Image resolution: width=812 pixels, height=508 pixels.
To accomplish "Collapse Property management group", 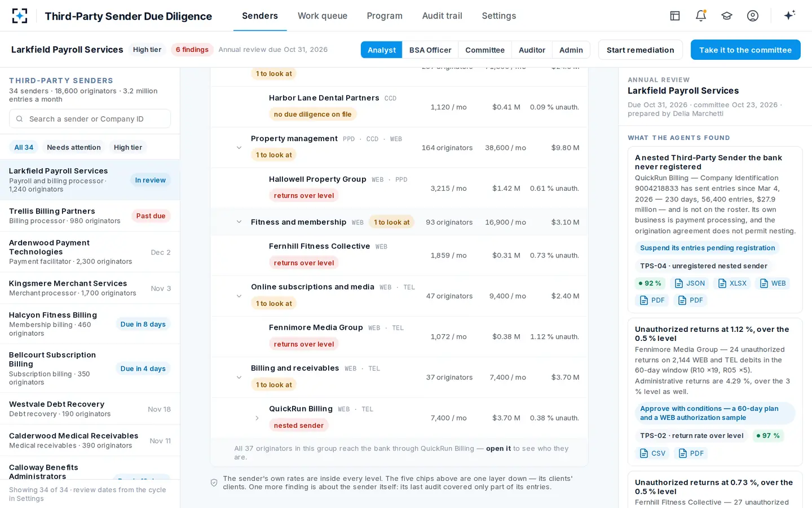I will tap(239, 148).
